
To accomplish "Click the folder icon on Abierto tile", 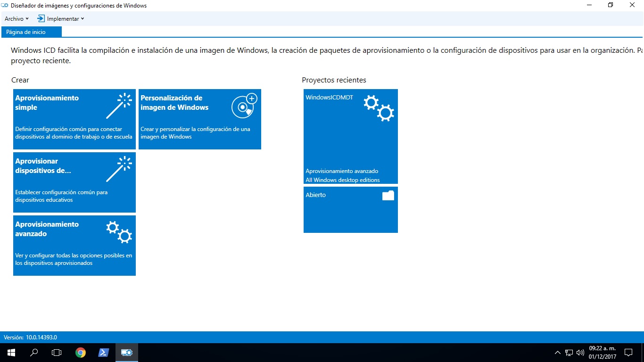I will click(388, 196).
